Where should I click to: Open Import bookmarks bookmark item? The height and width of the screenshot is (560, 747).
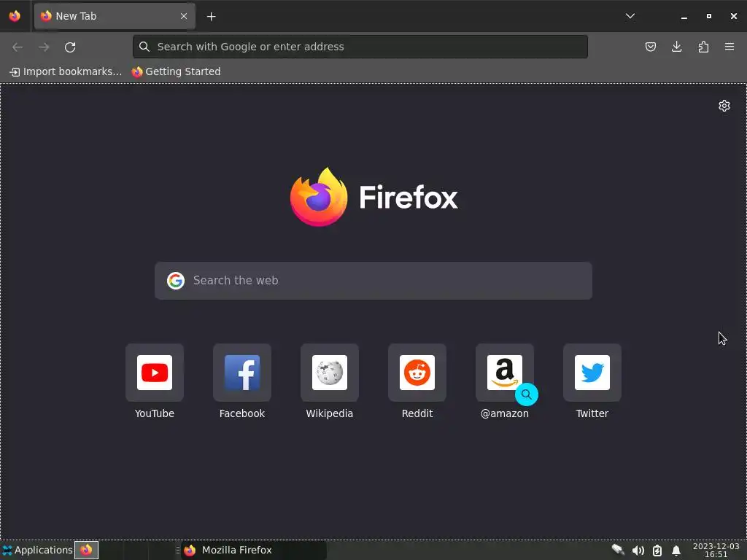(x=66, y=71)
